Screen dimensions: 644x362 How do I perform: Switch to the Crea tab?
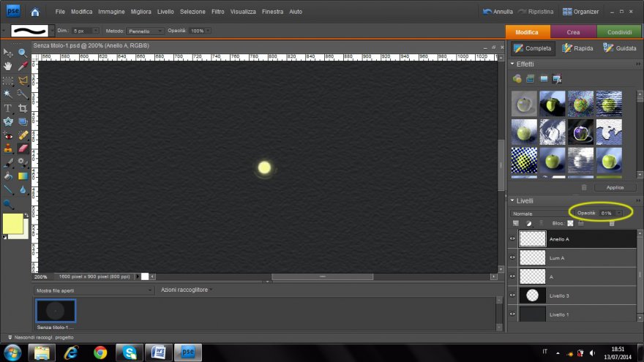point(573,32)
